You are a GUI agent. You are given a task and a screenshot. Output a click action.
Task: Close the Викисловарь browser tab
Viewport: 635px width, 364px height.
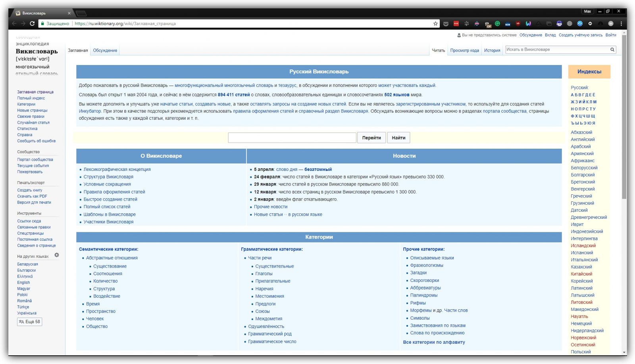tap(69, 13)
